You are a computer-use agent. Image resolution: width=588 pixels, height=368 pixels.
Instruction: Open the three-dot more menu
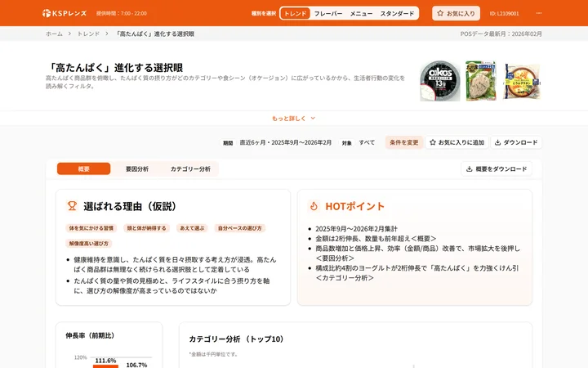tap(539, 13)
